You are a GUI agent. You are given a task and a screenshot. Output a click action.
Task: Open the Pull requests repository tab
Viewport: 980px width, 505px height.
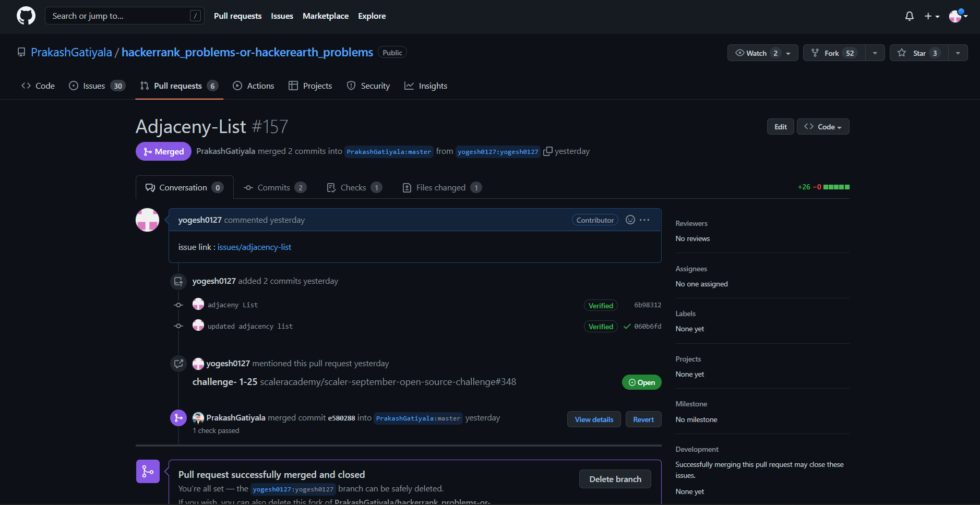pos(178,86)
